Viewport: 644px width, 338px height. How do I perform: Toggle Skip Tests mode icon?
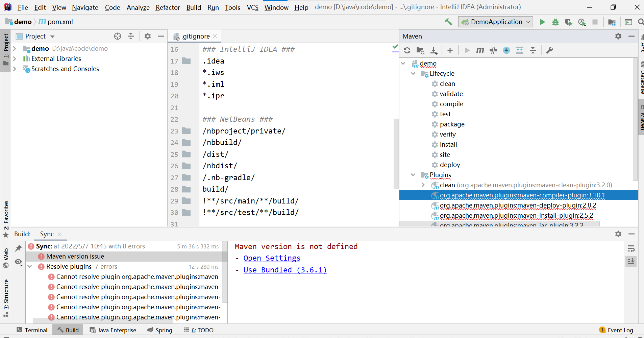pyautogui.click(x=493, y=50)
